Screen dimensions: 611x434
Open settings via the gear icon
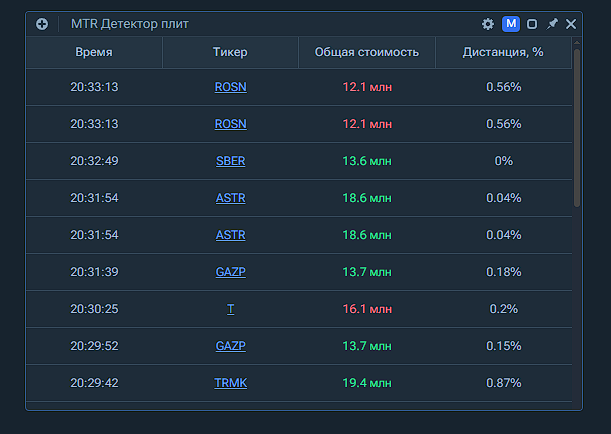click(488, 24)
